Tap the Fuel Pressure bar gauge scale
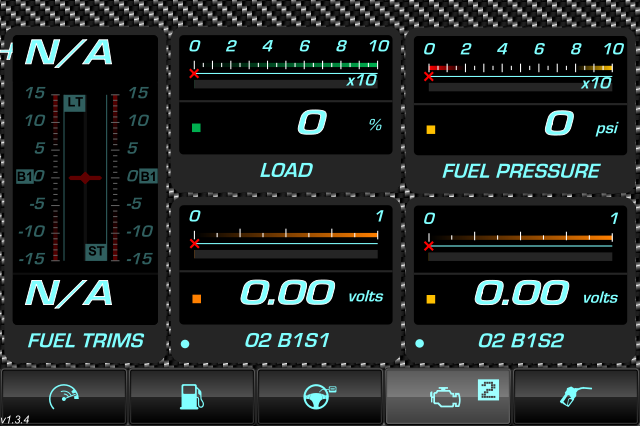The width and height of the screenshot is (640, 426). [520, 68]
